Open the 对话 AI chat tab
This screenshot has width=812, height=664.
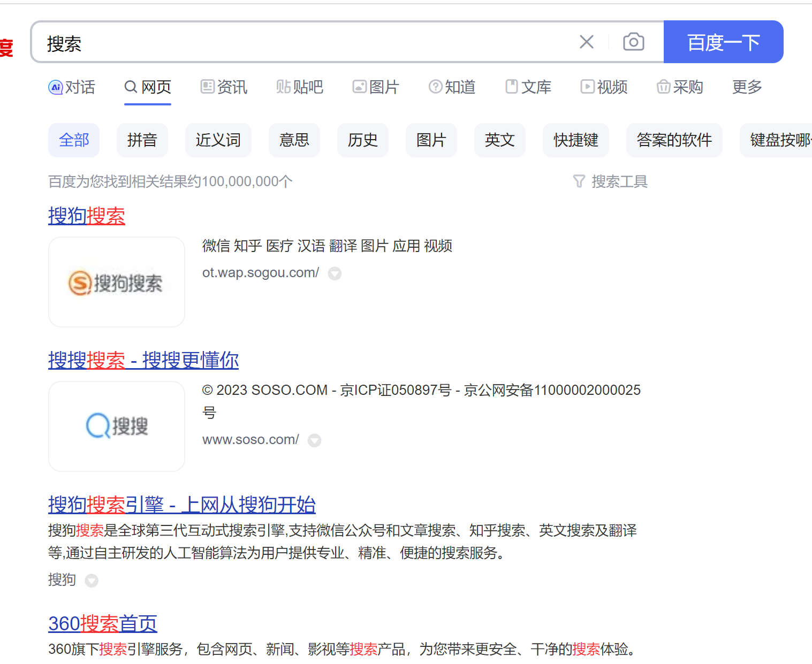tap(72, 87)
